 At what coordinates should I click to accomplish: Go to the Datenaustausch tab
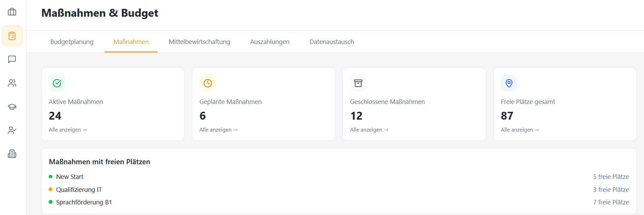click(x=332, y=42)
